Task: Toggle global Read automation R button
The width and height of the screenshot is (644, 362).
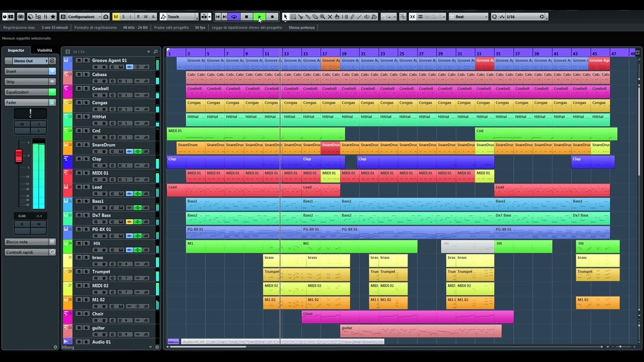Action: [x=138, y=17]
